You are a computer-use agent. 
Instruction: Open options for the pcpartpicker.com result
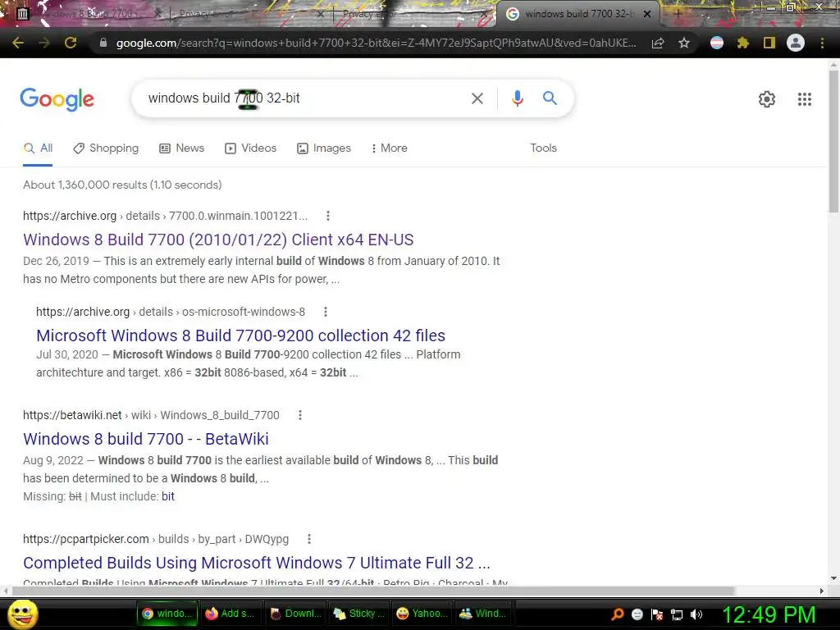309,539
